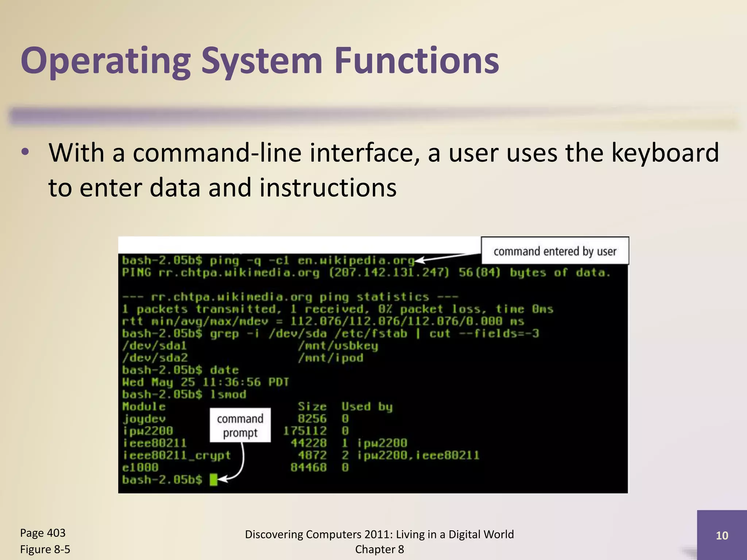Screen dimensions: 747x560
Task: Click the "command entered by user" callout label
Action: [x=555, y=251]
